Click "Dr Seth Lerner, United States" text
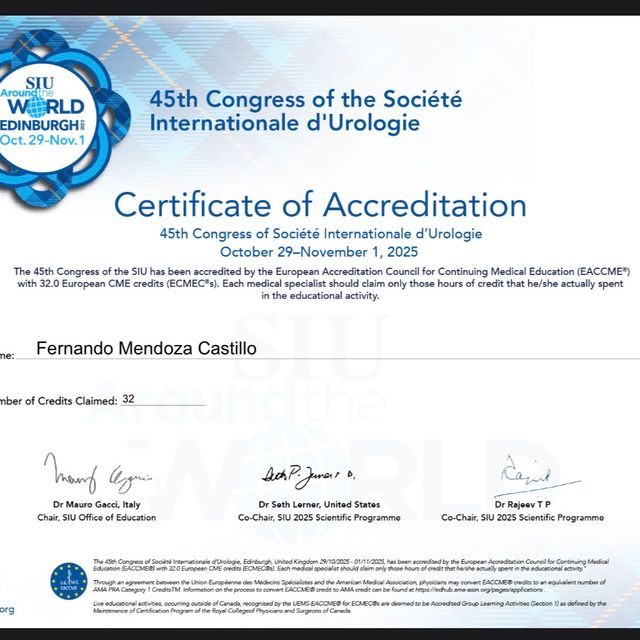The image size is (640, 640). (x=319, y=504)
